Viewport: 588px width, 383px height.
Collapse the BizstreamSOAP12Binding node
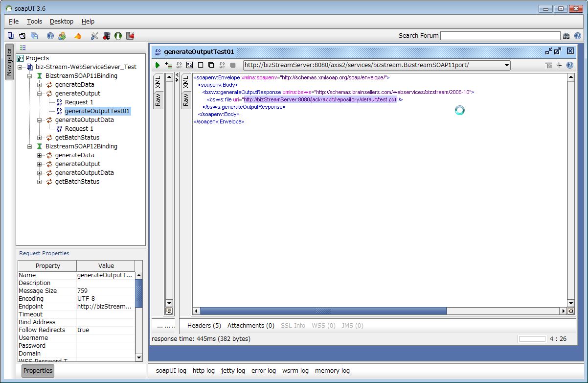(30, 146)
